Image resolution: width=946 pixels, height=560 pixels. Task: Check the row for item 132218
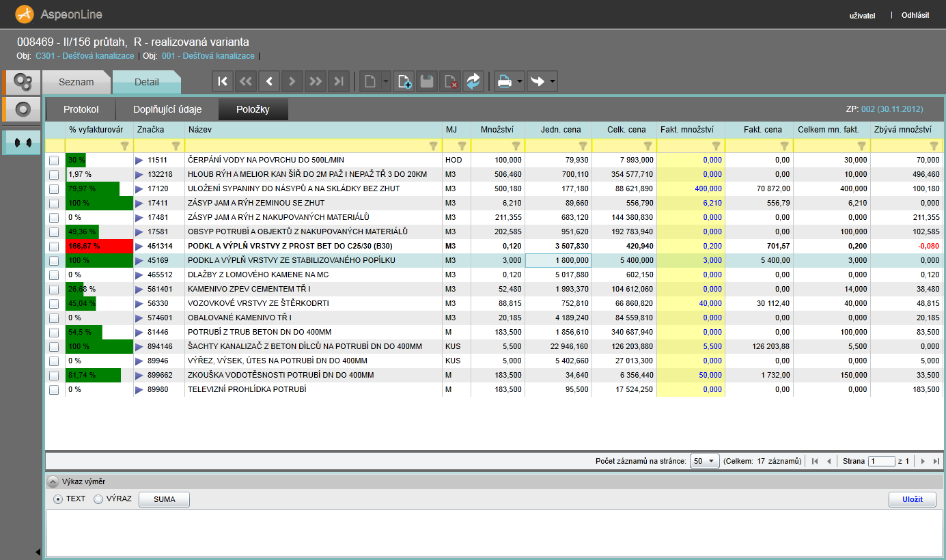55,174
